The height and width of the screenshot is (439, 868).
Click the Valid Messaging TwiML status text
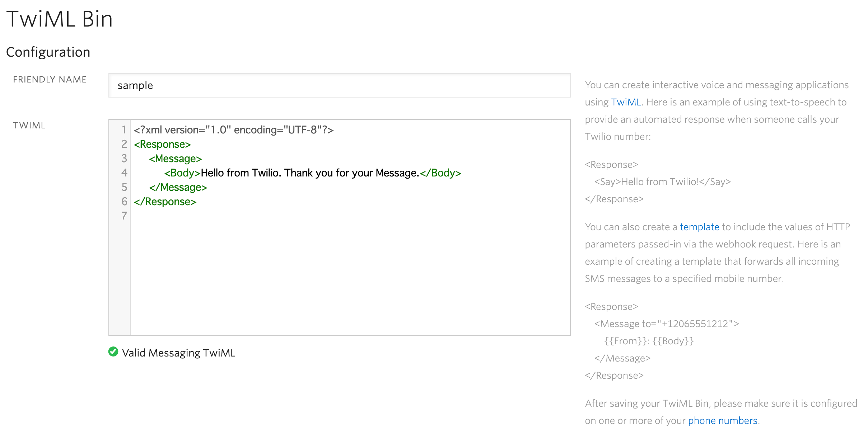tap(178, 353)
